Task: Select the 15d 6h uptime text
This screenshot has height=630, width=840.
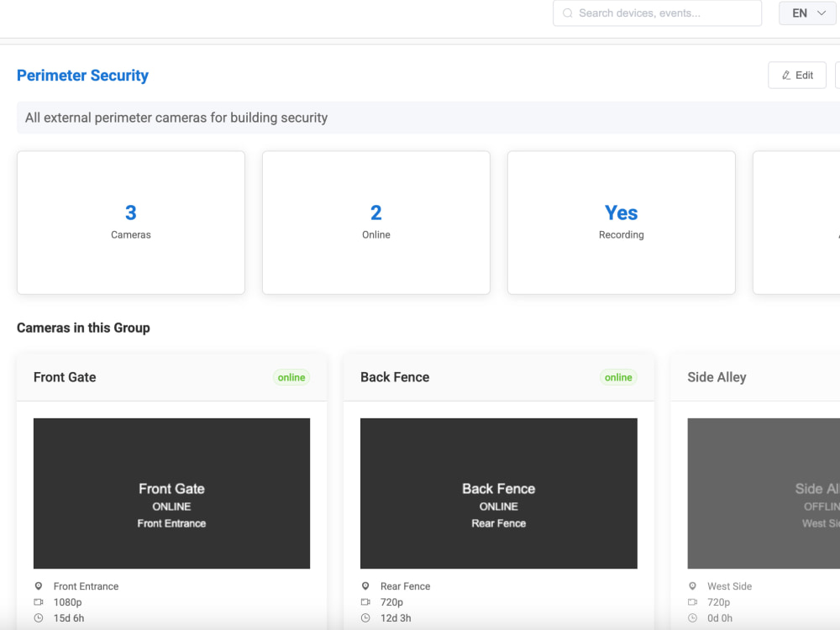Action: point(69,617)
